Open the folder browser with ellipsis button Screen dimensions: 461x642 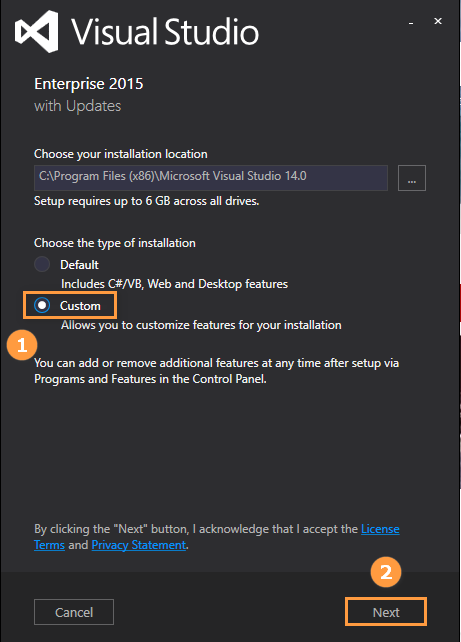[411, 178]
